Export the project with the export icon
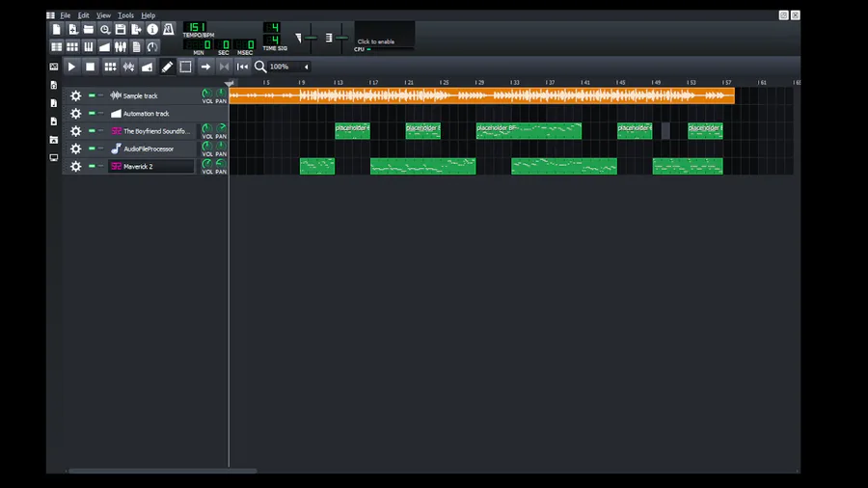The width and height of the screenshot is (868, 488). pos(136,29)
